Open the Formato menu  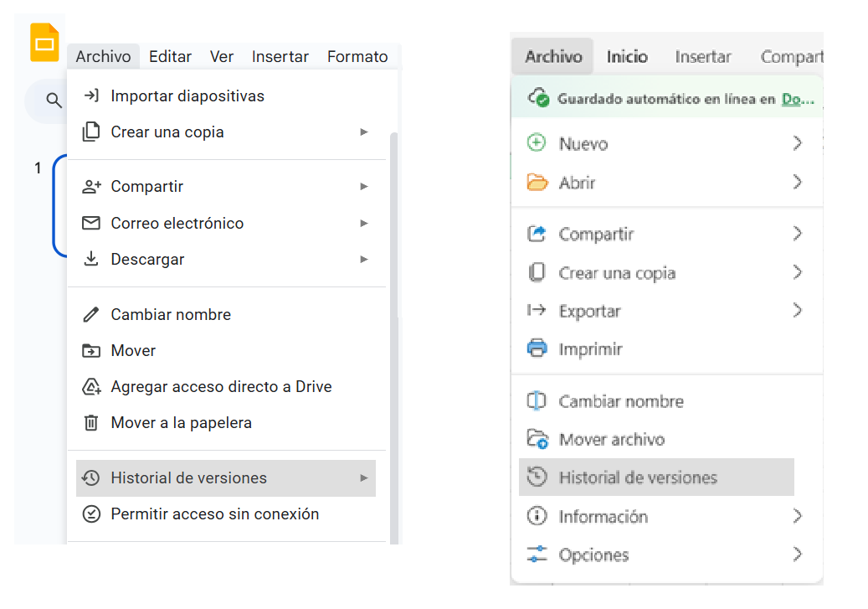tap(357, 57)
